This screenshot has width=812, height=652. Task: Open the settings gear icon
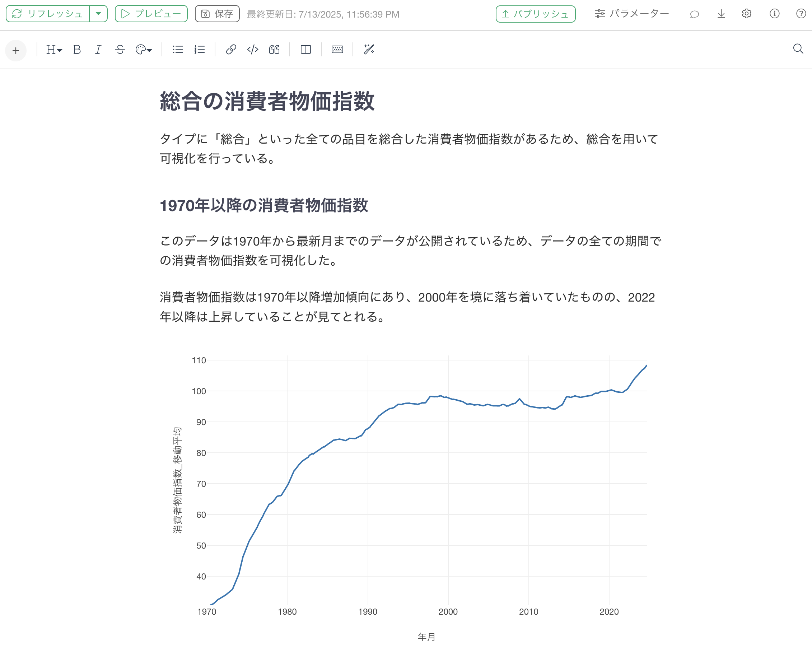pyautogui.click(x=747, y=14)
